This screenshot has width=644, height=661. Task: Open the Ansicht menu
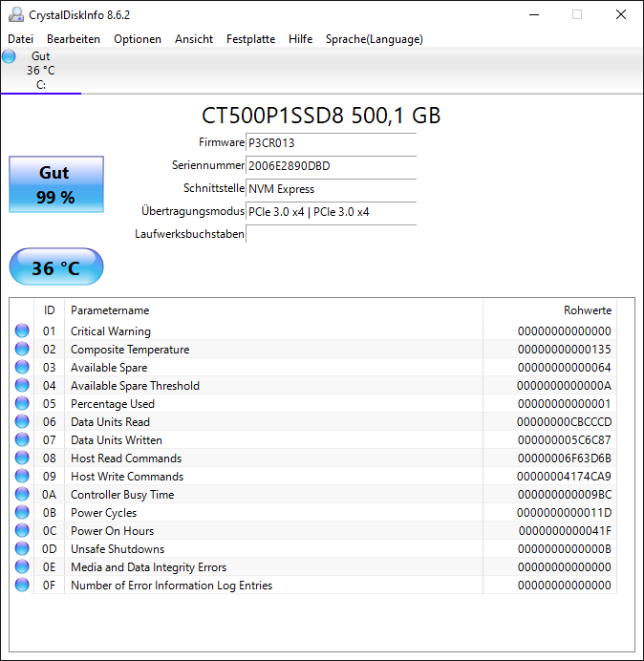194,39
